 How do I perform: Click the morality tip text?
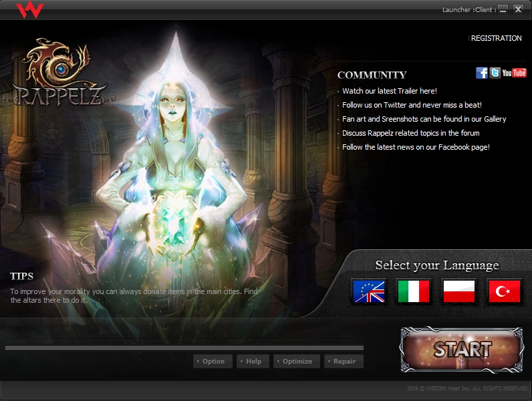coord(134,296)
